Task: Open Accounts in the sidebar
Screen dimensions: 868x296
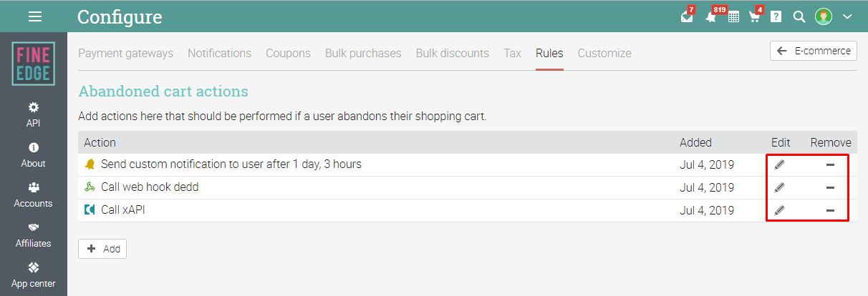Action: coord(34,195)
